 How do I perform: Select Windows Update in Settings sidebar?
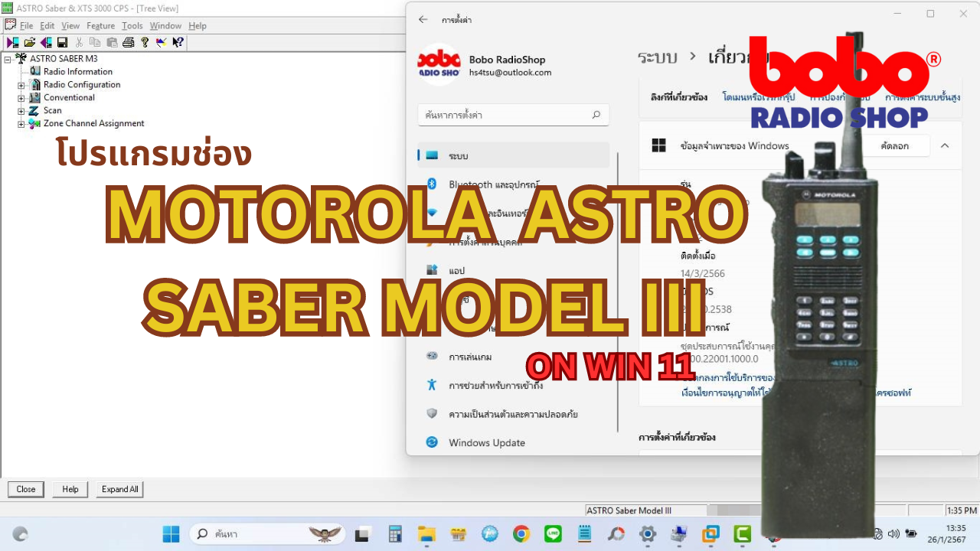(486, 442)
